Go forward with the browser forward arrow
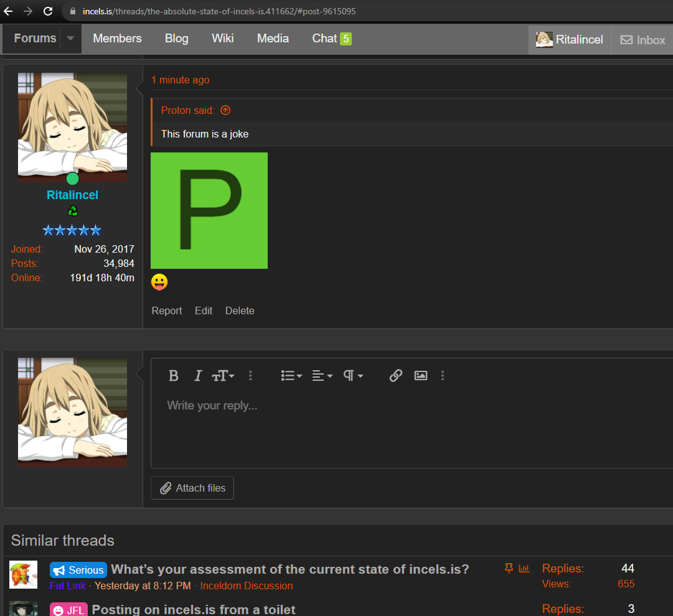The width and height of the screenshot is (673, 616). [x=28, y=11]
